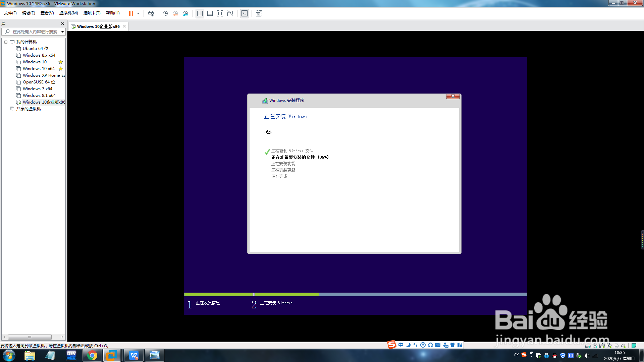Image resolution: width=644 pixels, height=362 pixels.
Task: Open the 选项卡(T) menu
Action: pyautogui.click(x=92, y=13)
